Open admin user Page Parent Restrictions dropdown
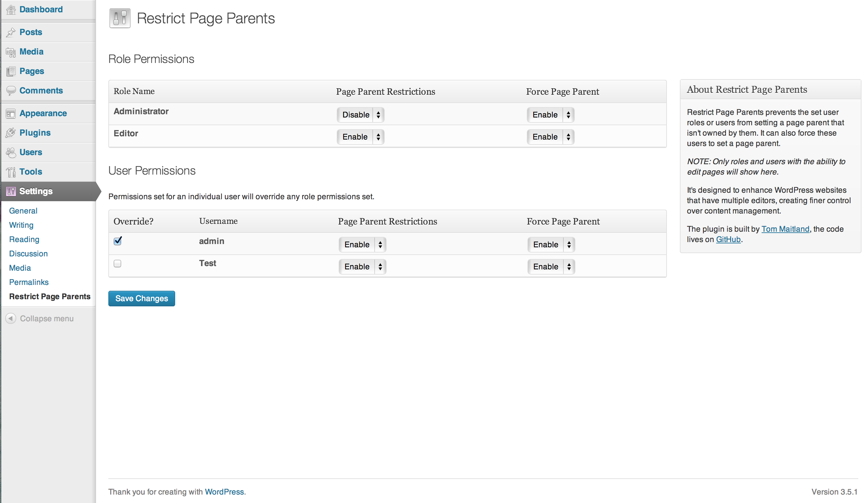Screen dimensions: 868x503 click(x=362, y=245)
